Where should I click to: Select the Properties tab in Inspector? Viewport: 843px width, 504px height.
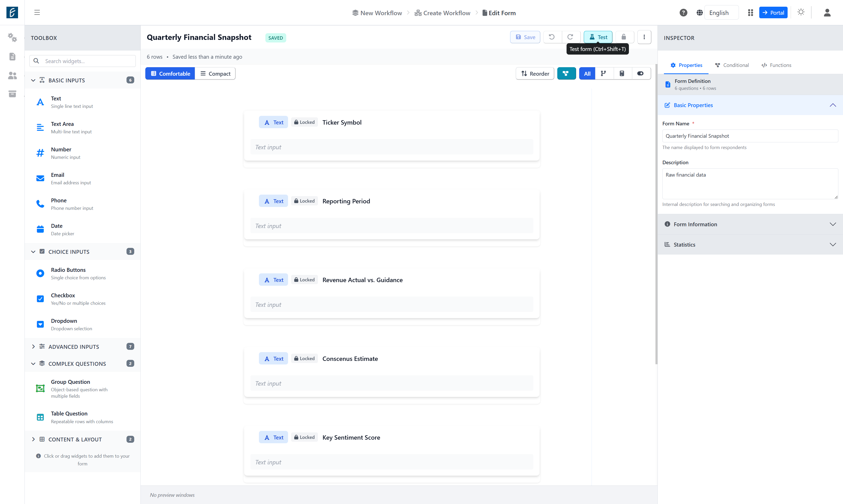click(686, 65)
